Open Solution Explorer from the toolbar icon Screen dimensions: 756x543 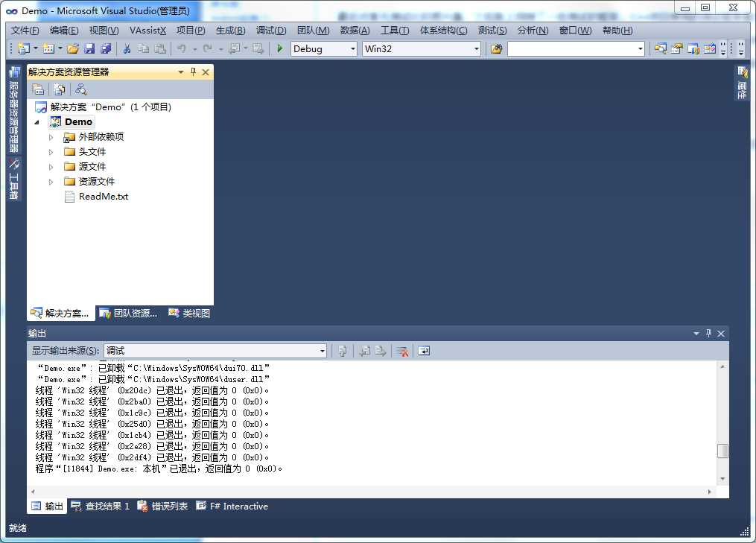coord(660,48)
